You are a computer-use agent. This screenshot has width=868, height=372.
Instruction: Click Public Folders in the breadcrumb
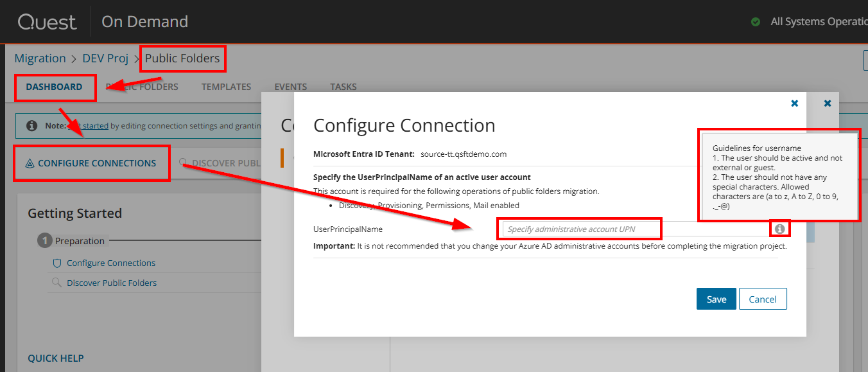tap(182, 58)
